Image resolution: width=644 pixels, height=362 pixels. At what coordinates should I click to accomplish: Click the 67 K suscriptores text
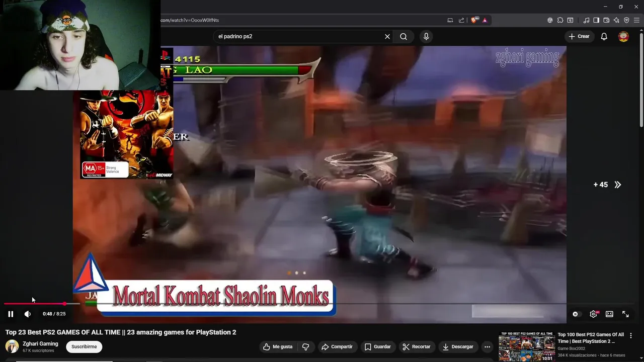[38, 351]
